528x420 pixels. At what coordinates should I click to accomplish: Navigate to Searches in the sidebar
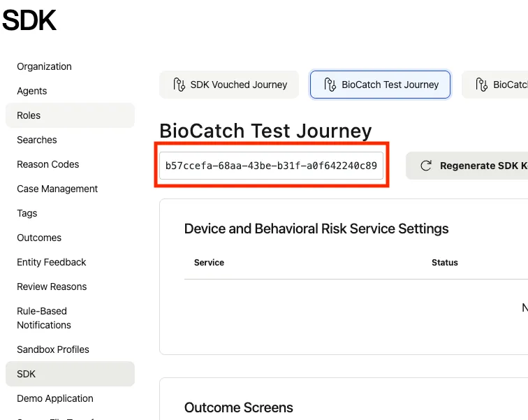[37, 140]
